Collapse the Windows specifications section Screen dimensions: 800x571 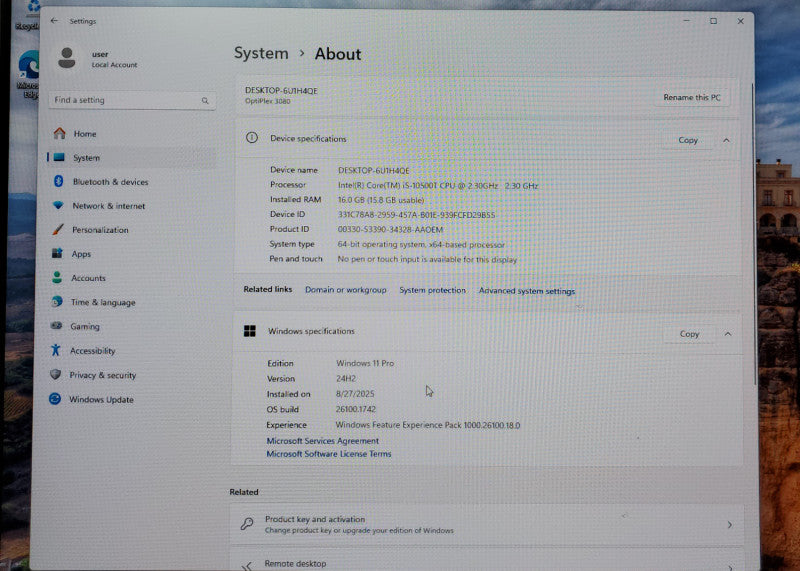pos(728,334)
